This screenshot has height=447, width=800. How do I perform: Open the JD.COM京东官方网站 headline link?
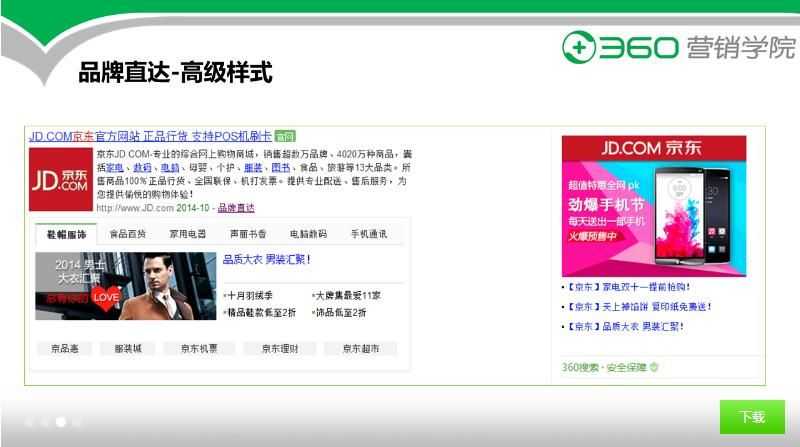tap(151, 136)
